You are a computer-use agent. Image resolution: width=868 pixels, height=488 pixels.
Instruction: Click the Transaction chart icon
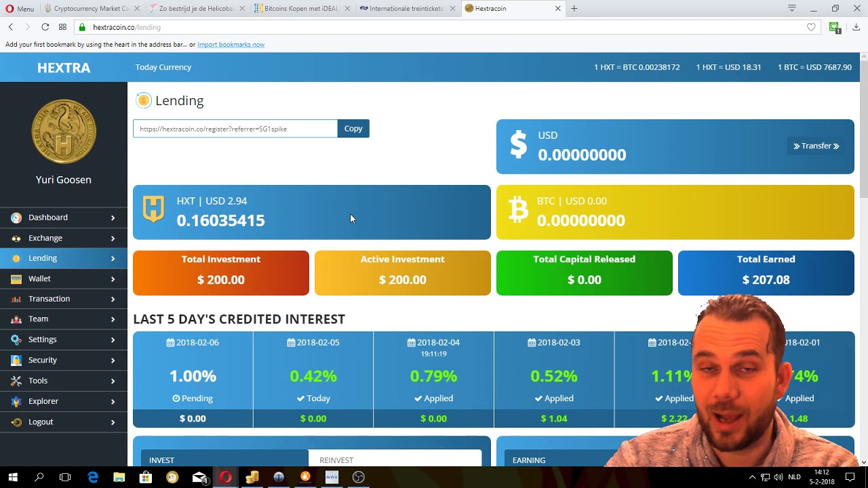[x=16, y=299]
